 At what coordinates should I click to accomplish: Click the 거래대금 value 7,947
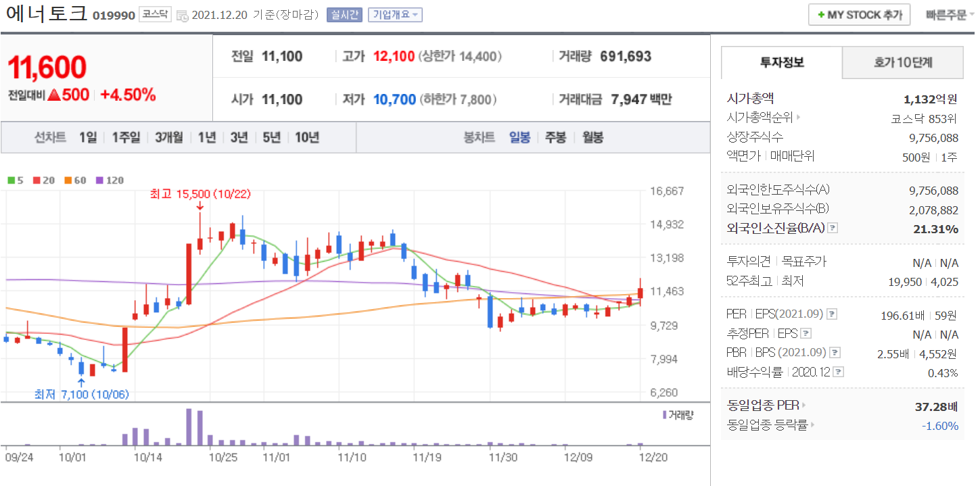pos(629,100)
